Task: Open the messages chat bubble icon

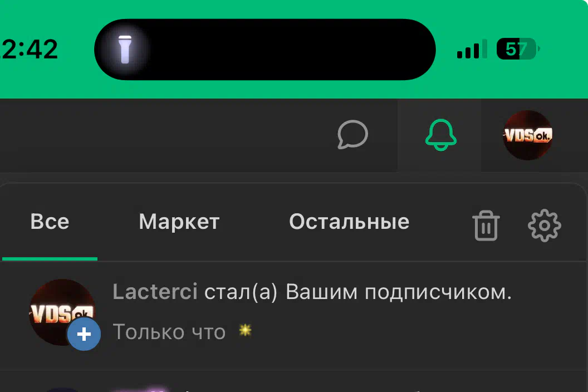Action: click(352, 134)
